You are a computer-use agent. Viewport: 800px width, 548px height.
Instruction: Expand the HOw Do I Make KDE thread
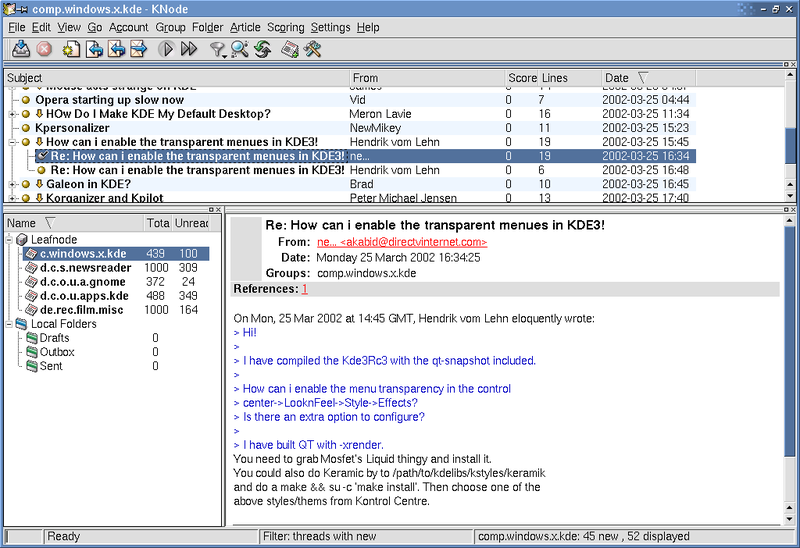coord(12,114)
